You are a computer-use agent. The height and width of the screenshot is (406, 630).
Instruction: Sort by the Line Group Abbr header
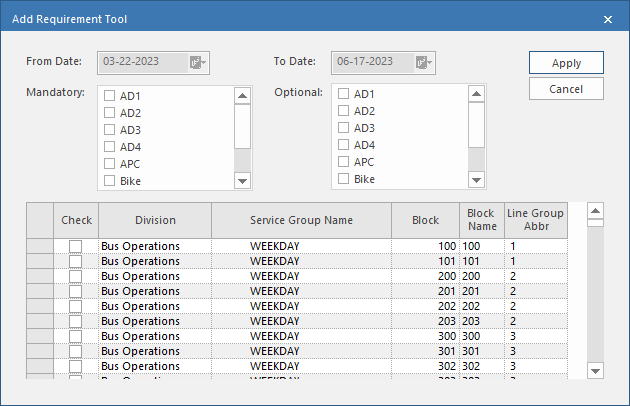(536, 220)
